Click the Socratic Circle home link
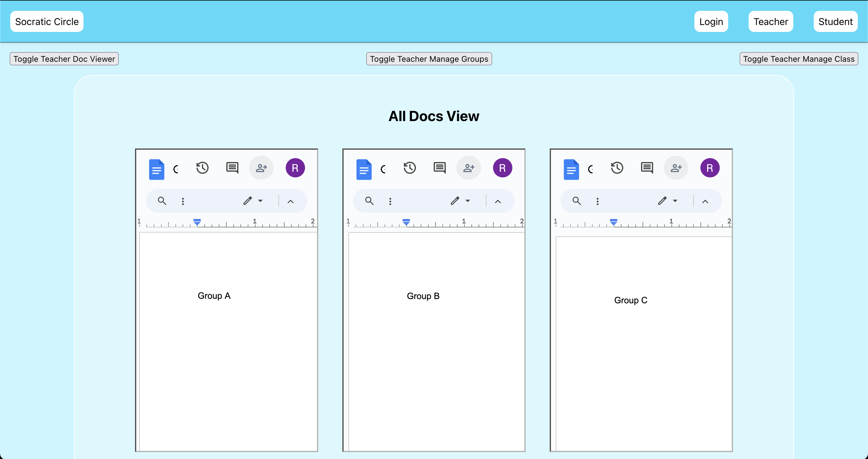Screen dimensions: 868x459 (x=47, y=22)
